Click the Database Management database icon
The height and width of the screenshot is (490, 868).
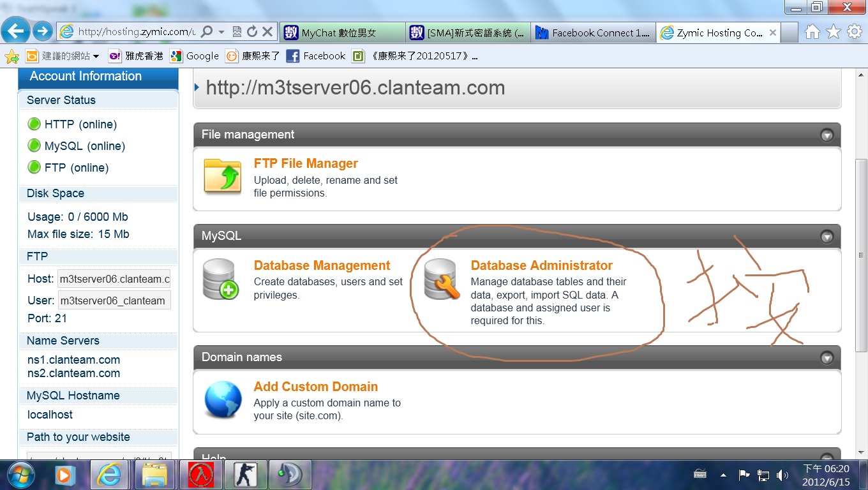pyautogui.click(x=221, y=279)
